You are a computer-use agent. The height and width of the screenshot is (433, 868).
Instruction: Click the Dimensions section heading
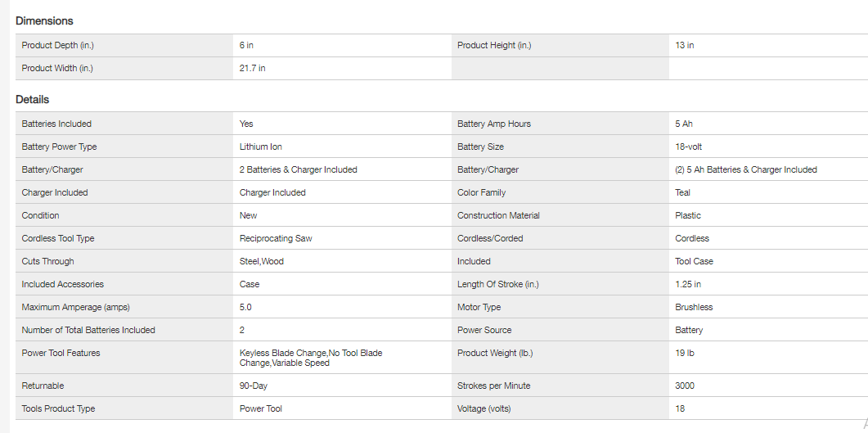(x=44, y=20)
